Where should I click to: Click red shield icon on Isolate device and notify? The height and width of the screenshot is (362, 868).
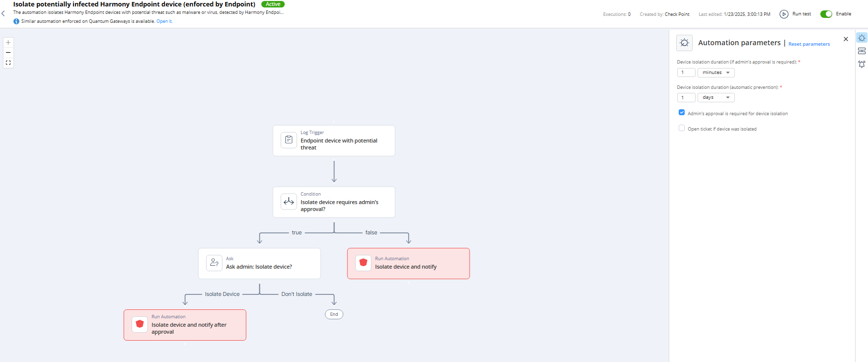(363, 263)
